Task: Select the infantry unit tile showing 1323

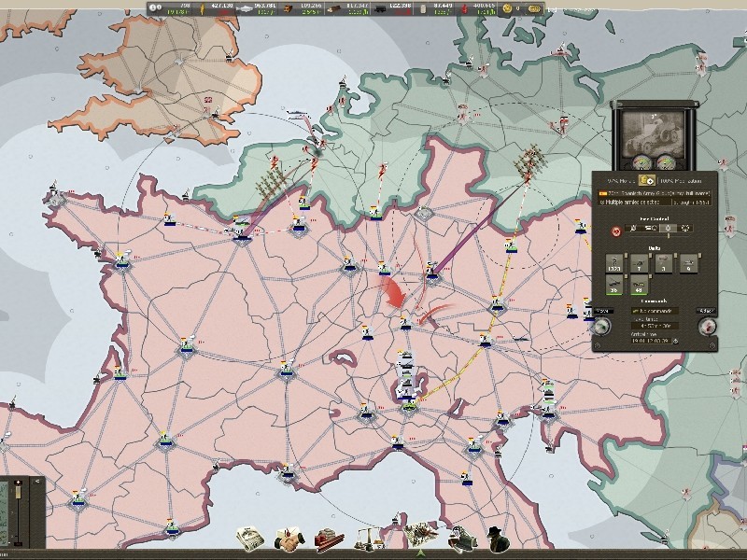Action: (614, 263)
